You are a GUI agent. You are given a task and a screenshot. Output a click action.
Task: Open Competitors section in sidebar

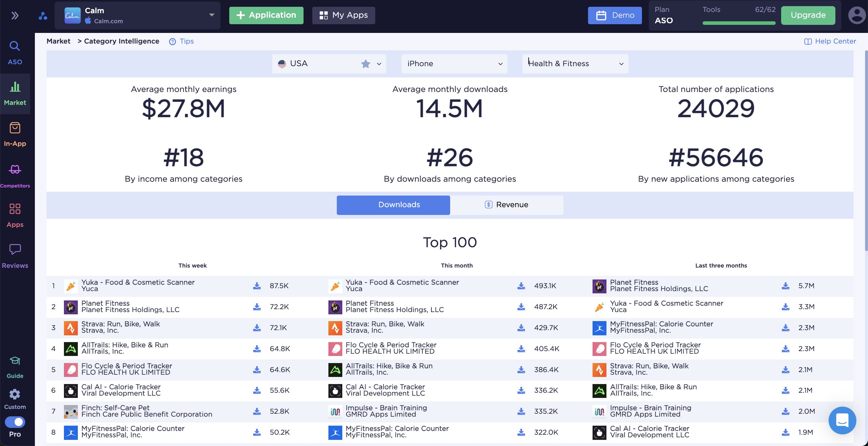tap(15, 176)
